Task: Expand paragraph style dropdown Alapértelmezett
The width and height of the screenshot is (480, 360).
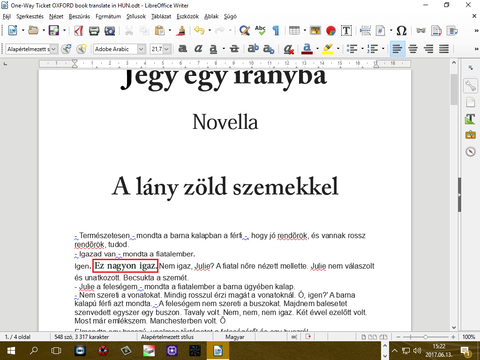Action: pos(53,49)
